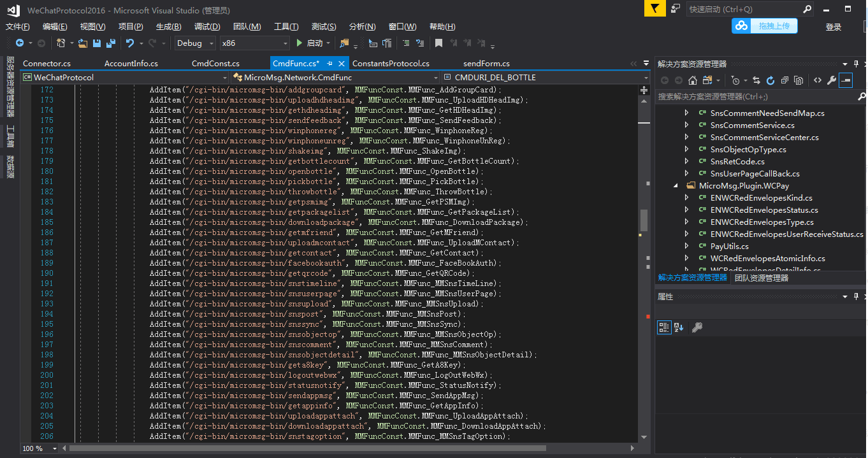Click the Categorized view icon in Properties panel
Image resolution: width=868 pixels, height=458 pixels.
[664, 327]
